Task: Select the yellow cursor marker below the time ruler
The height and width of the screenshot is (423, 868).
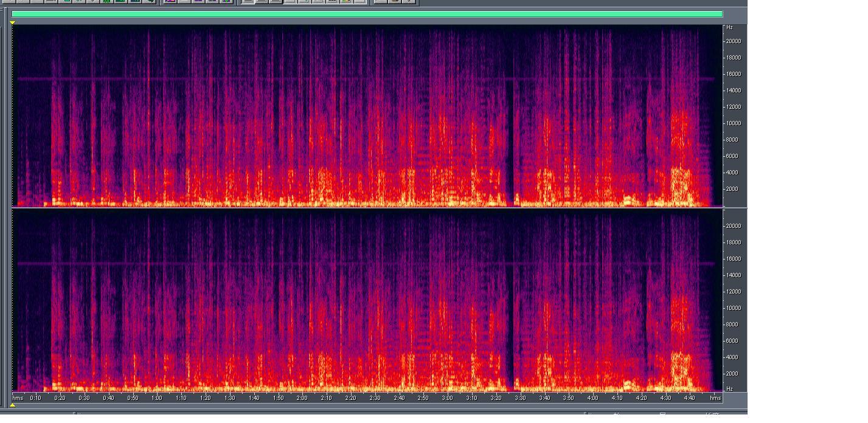Action: tap(12, 405)
